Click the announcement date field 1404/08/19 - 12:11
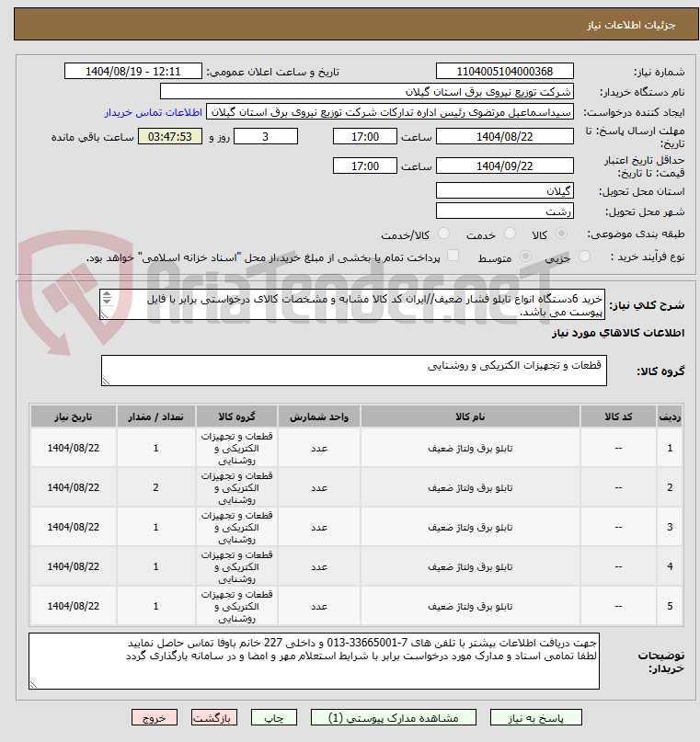The height and width of the screenshot is (742, 700). pyautogui.click(x=133, y=72)
